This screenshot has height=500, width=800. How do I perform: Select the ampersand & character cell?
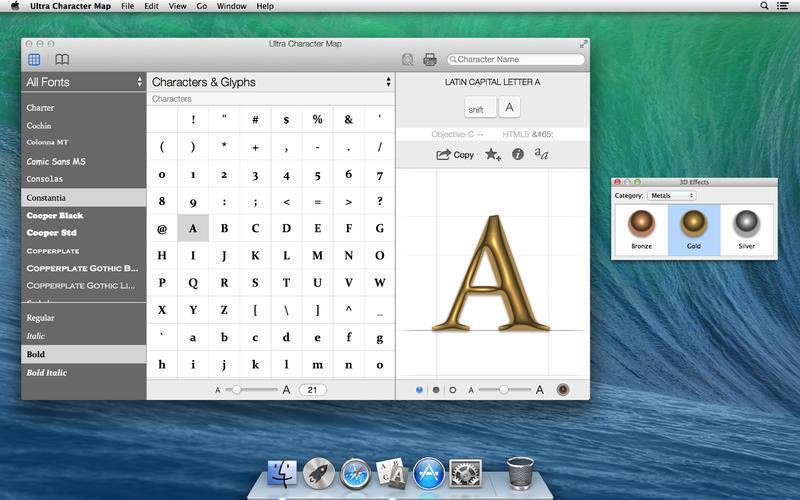coord(348,119)
